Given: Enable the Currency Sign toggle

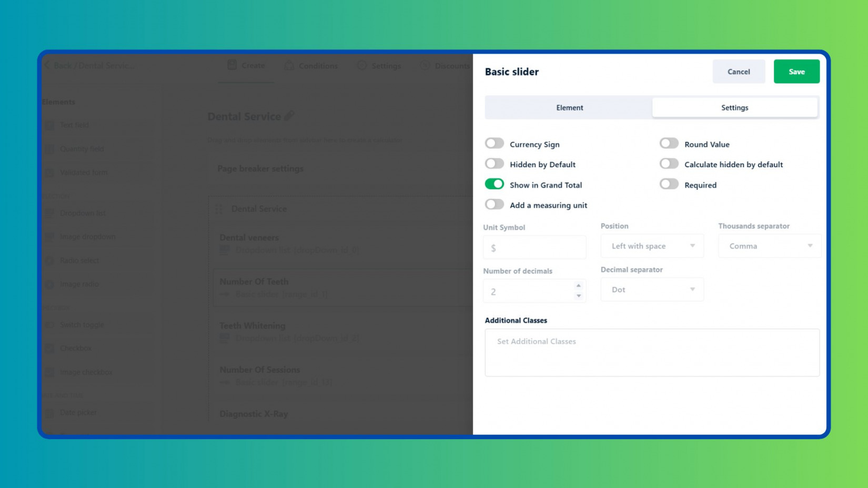Looking at the screenshot, I should click(494, 143).
